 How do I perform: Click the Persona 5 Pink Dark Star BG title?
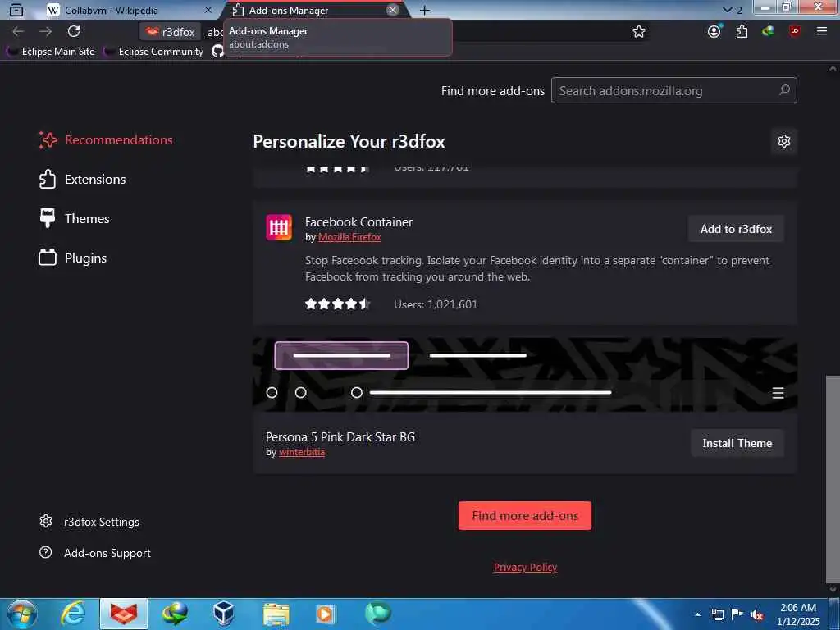(x=340, y=436)
